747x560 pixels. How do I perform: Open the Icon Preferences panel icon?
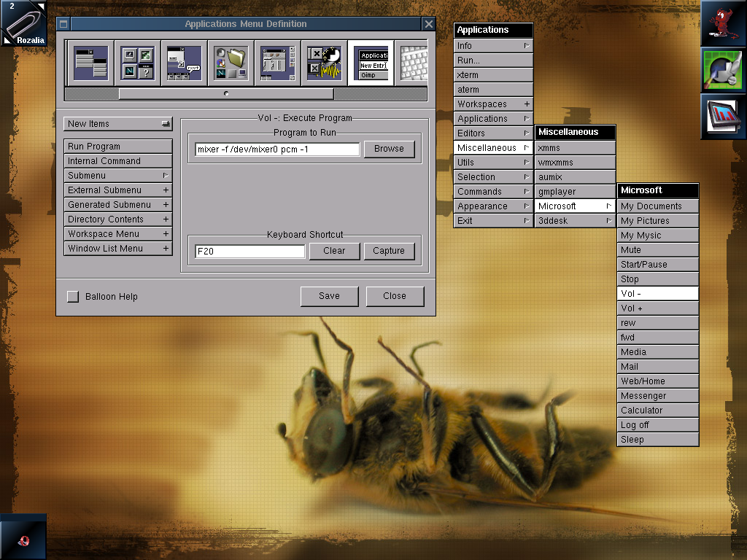pos(137,63)
